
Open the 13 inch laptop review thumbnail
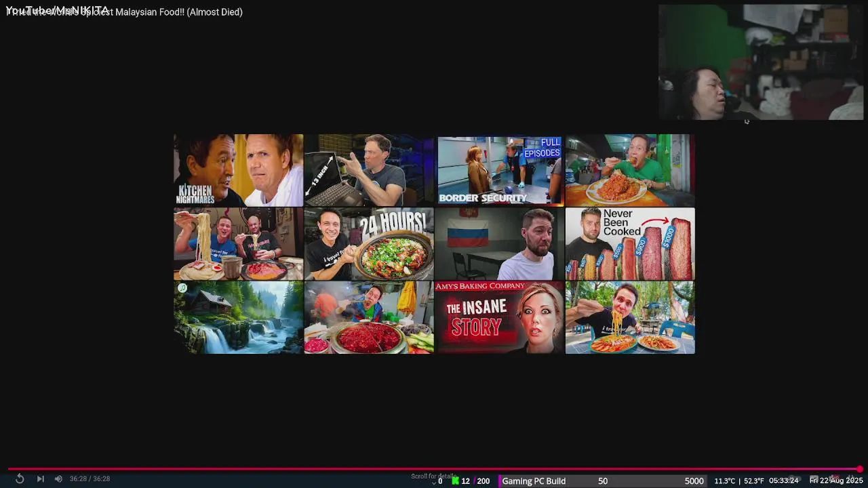(369, 170)
